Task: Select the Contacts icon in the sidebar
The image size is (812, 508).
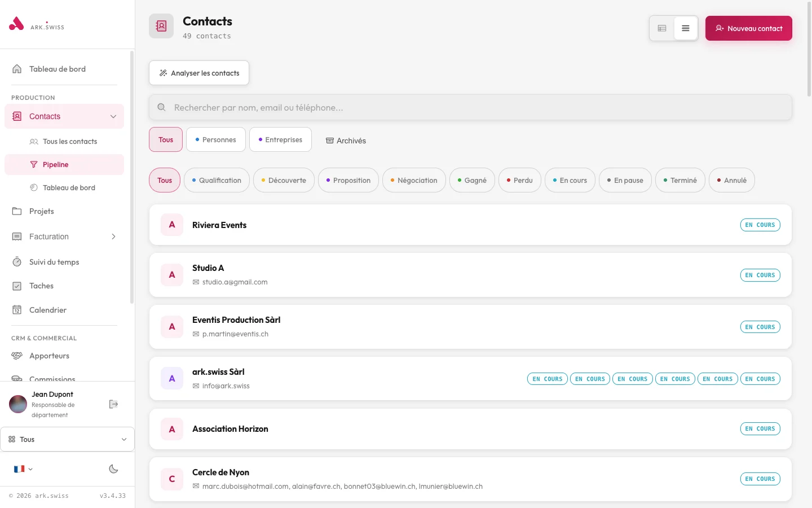Action: 17,116
